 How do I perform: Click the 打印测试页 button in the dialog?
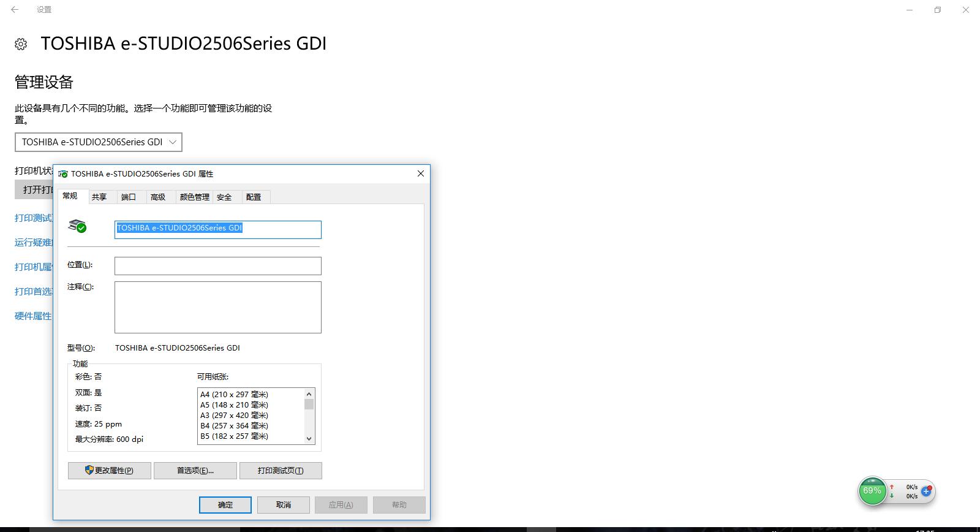(x=281, y=471)
